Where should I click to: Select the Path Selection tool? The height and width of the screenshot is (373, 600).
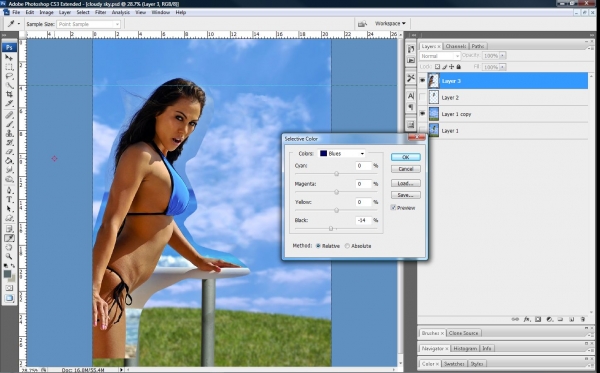coord(9,208)
